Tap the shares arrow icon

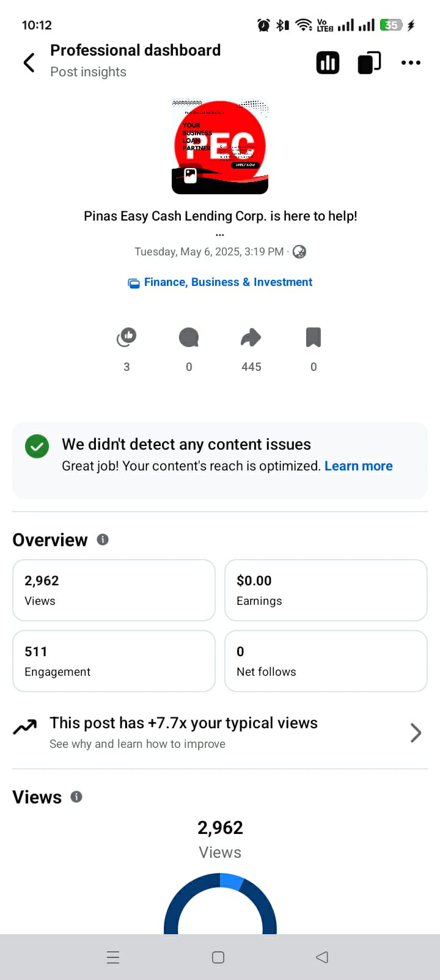pos(251,337)
